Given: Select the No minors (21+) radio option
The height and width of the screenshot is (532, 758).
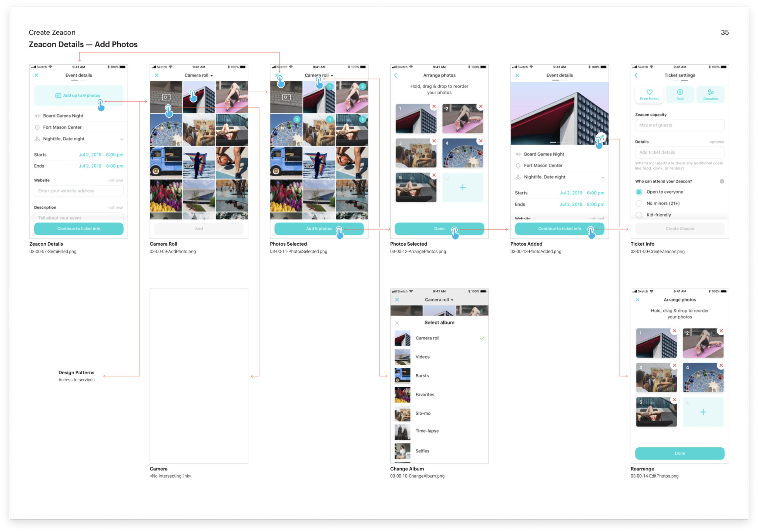Looking at the screenshot, I should 639,204.
